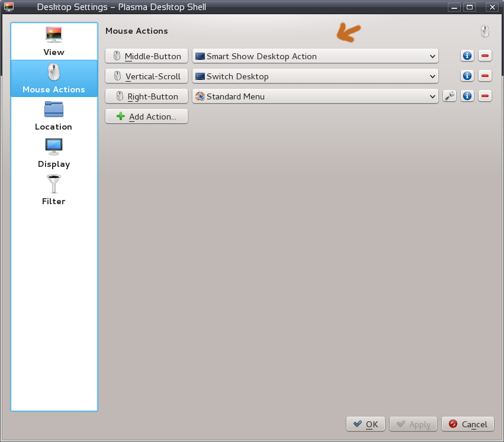Remove the Middle-Button action
The image size is (504, 442).
tap(485, 56)
